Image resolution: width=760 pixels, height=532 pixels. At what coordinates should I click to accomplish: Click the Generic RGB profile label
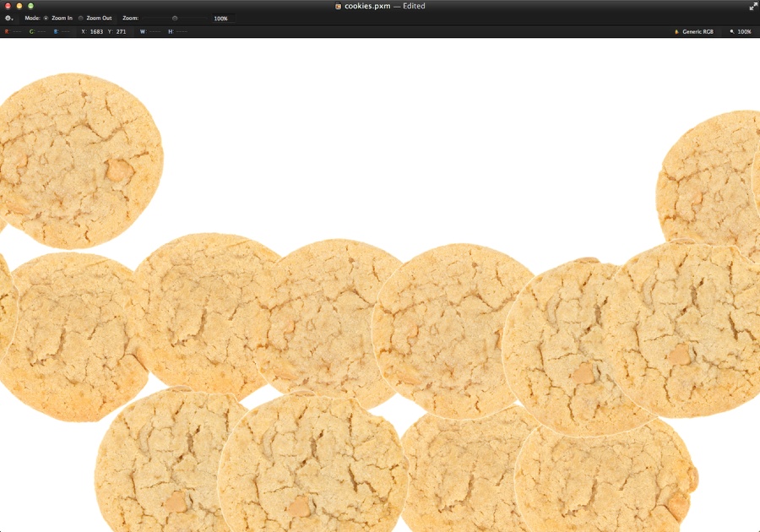698,31
